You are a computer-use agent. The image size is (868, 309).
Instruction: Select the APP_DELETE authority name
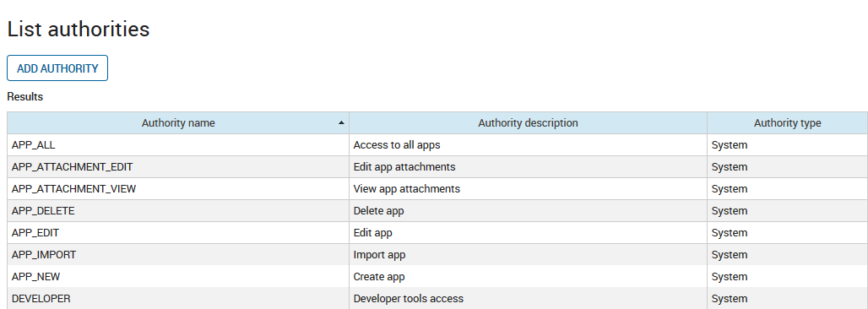(43, 211)
